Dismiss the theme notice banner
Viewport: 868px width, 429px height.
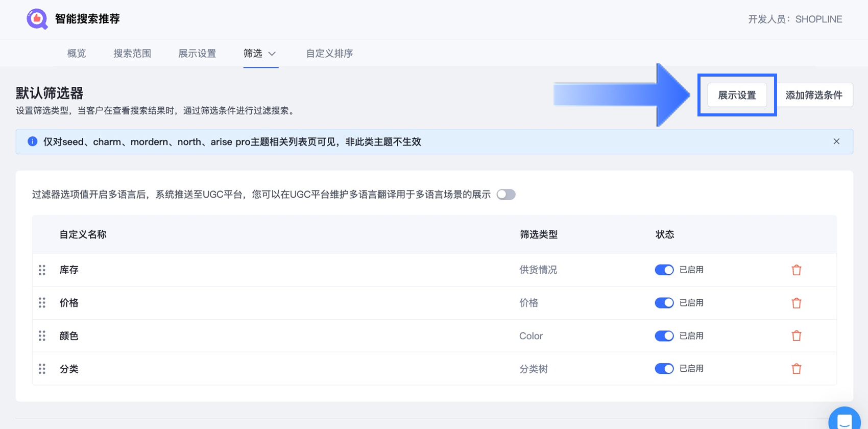pos(836,141)
